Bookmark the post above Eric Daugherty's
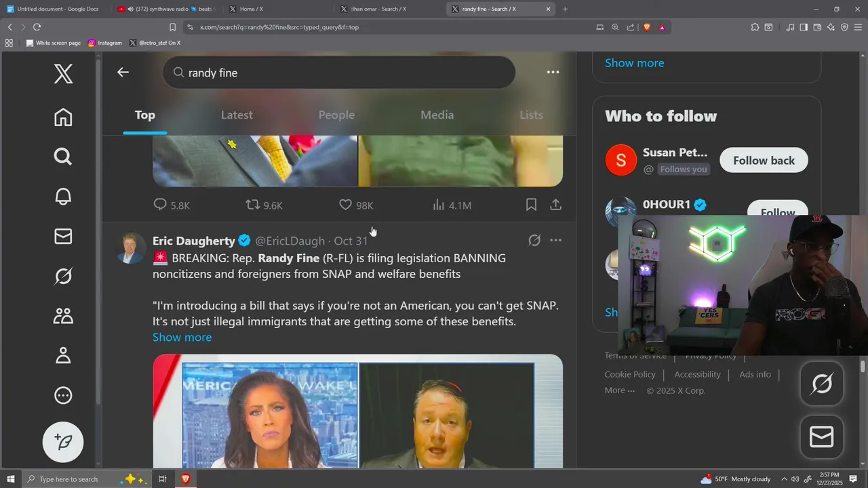This screenshot has height=488, width=868. (x=531, y=205)
